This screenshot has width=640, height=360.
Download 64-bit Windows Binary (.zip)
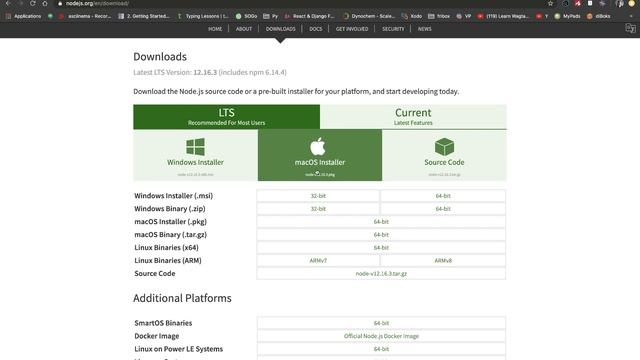443,209
